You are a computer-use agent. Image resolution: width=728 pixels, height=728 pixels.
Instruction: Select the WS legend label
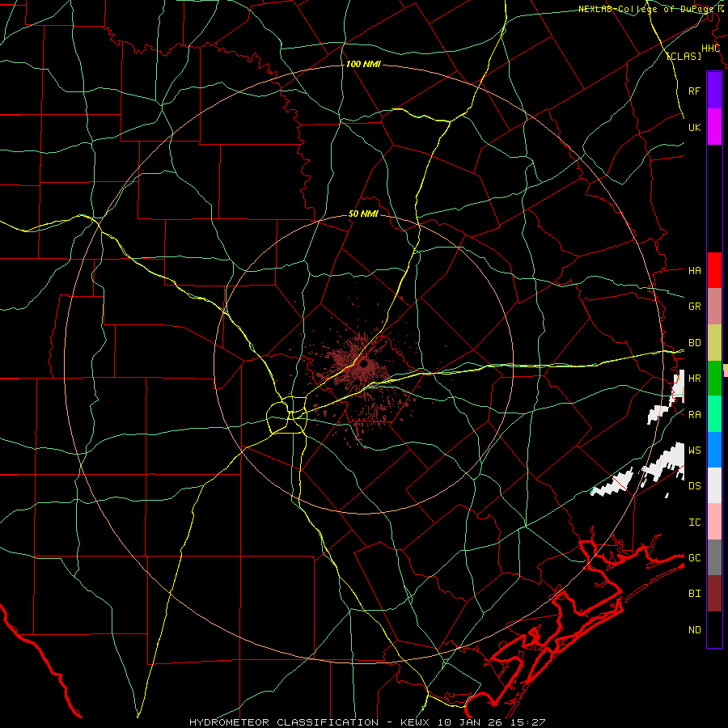point(694,450)
